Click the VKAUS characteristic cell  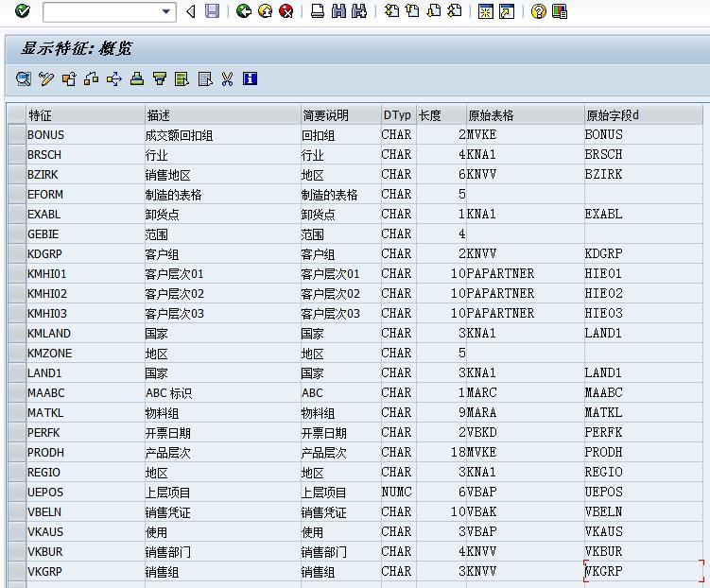(x=85, y=532)
